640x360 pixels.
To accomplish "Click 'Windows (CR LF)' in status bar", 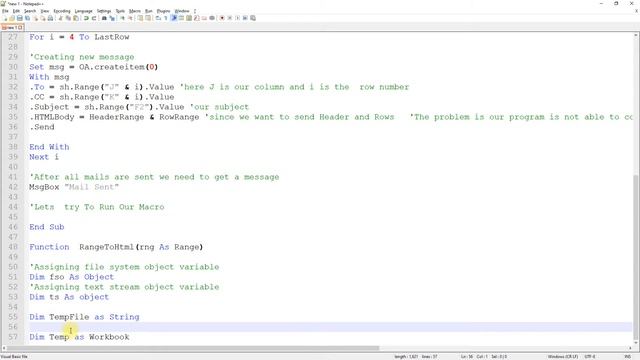I will pos(562,357).
